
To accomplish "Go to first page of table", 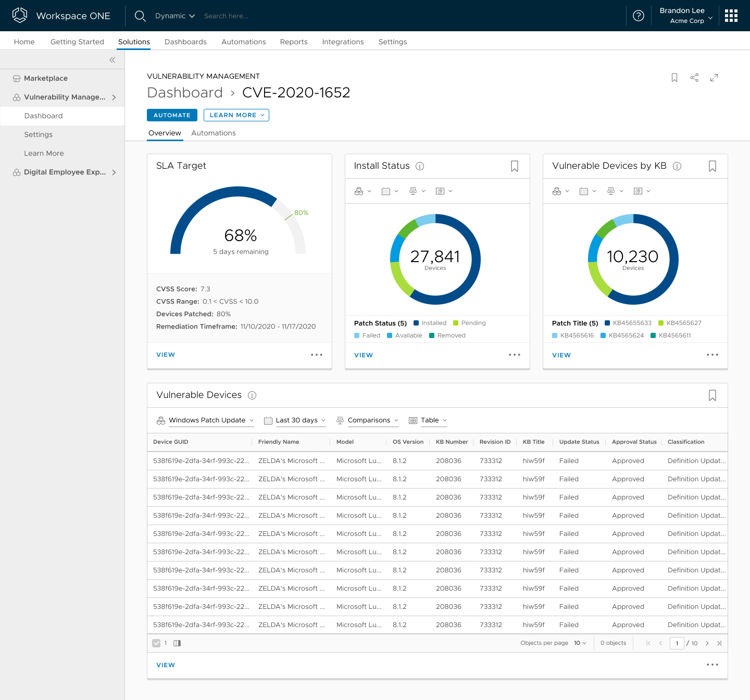I will [648, 643].
